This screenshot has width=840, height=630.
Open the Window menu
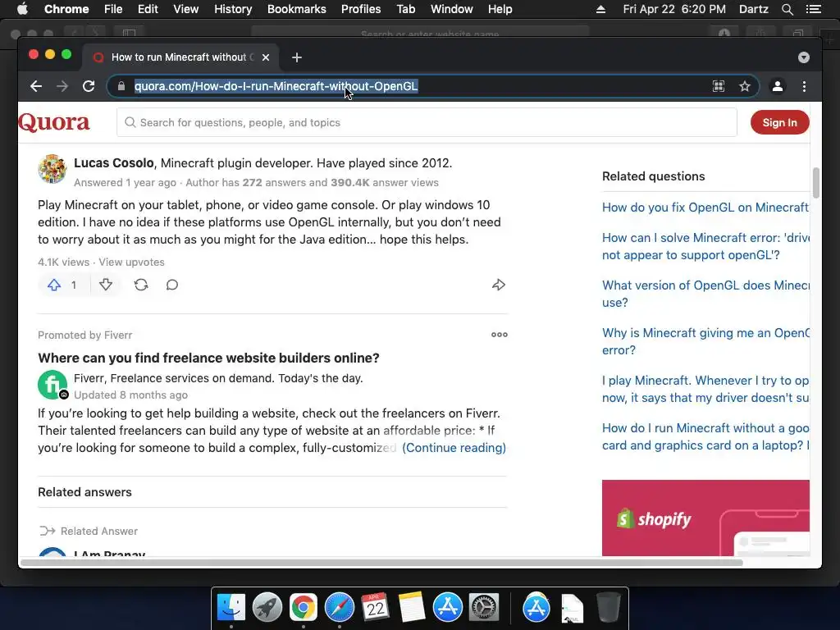pyautogui.click(x=452, y=9)
